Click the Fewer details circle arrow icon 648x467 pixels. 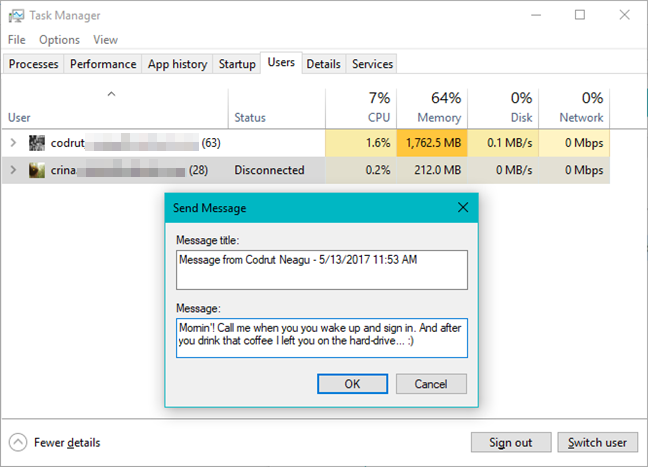(18, 443)
